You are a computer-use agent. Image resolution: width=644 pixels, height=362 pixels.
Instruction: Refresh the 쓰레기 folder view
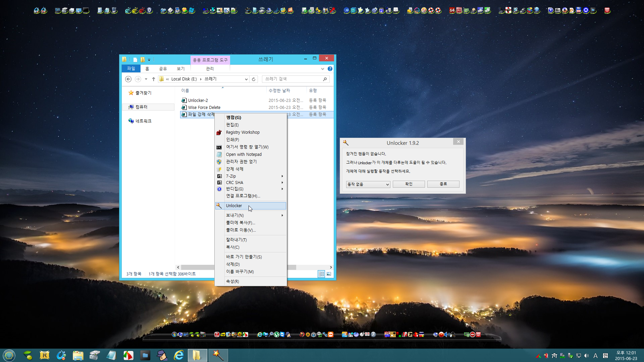[x=254, y=79]
